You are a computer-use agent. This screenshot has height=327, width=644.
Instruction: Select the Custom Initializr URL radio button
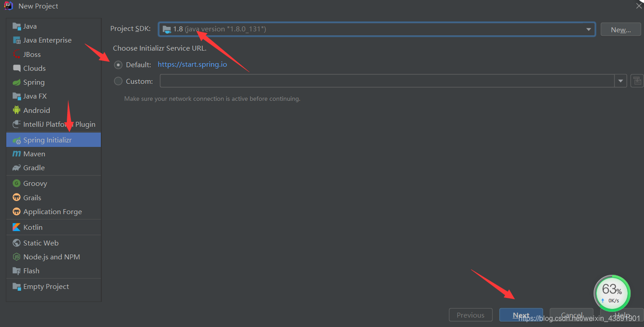click(x=118, y=82)
